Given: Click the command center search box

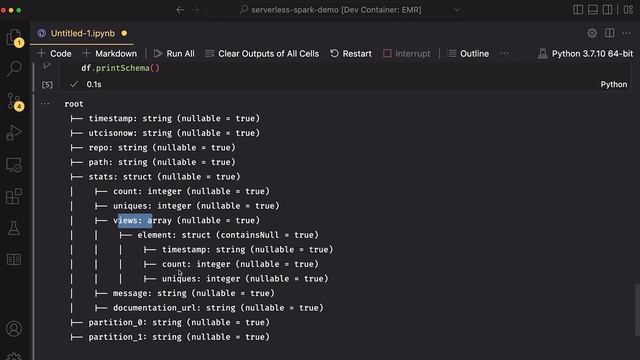Looking at the screenshot, I should pyautogui.click(x=334, y=10).
